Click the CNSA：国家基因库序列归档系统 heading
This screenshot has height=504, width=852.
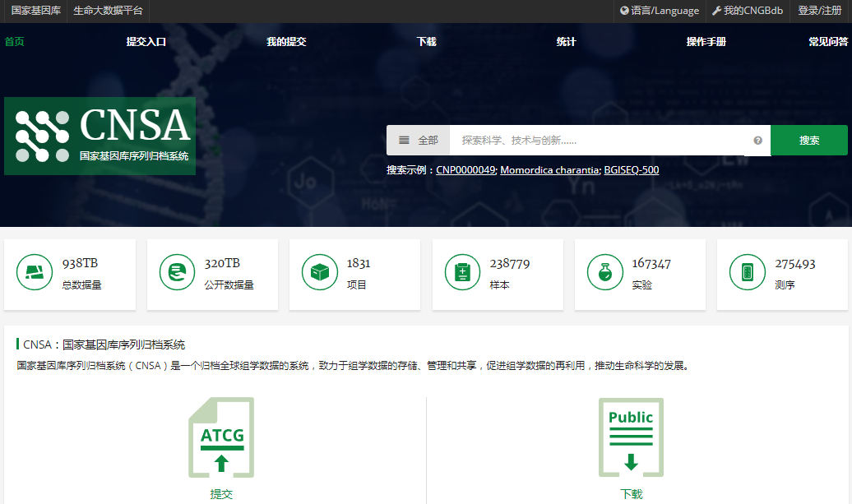[104, 344]
